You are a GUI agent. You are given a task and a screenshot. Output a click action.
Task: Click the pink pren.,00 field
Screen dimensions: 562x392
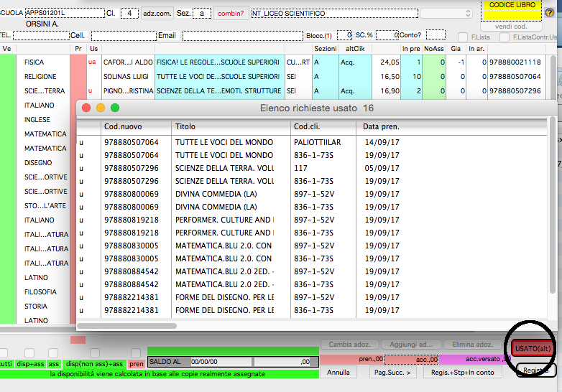point(351,359)
